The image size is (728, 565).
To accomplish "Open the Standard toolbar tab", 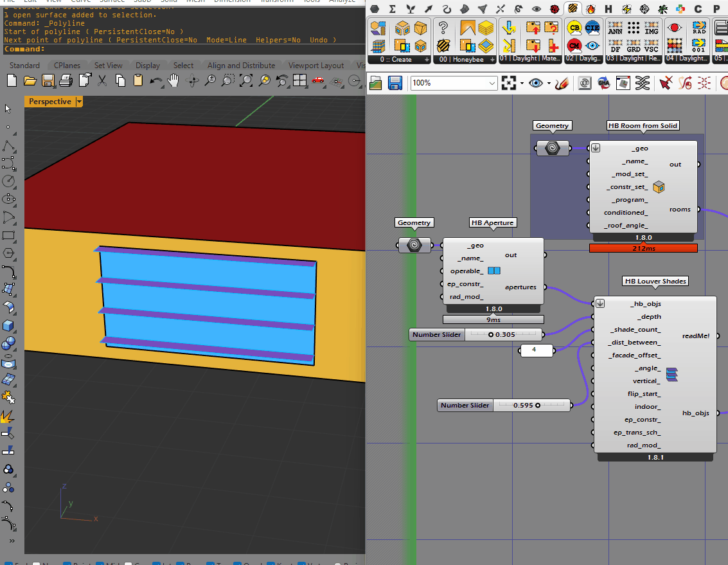I will tap(24, 66).
